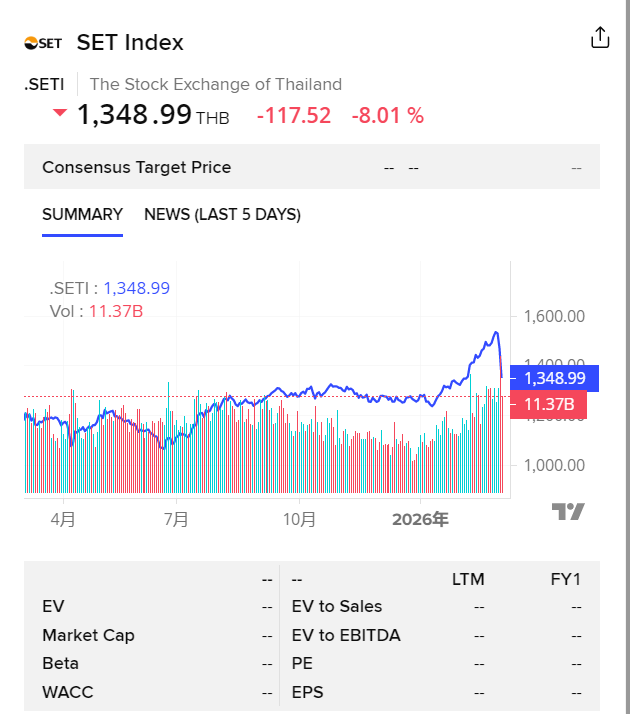Click the .SETI legend in the chart
Image resolution: width=630 pixels, height=714 pixels.
110,288
